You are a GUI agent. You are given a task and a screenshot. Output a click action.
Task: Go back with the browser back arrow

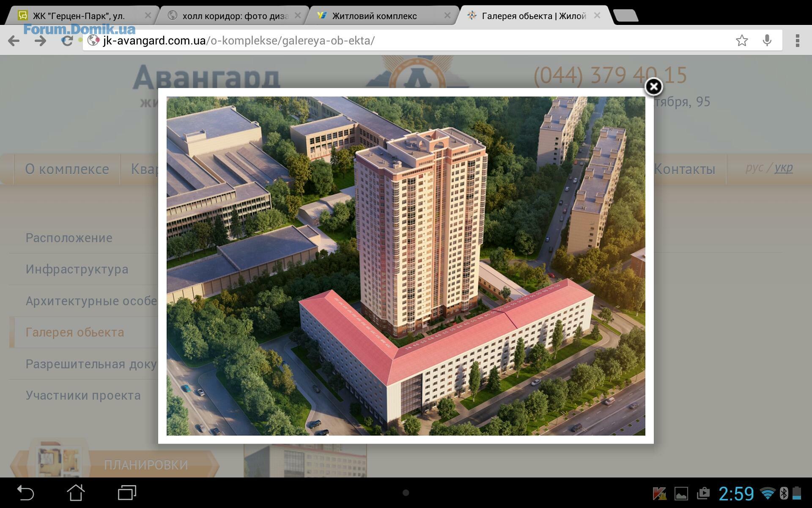(14, 41)
